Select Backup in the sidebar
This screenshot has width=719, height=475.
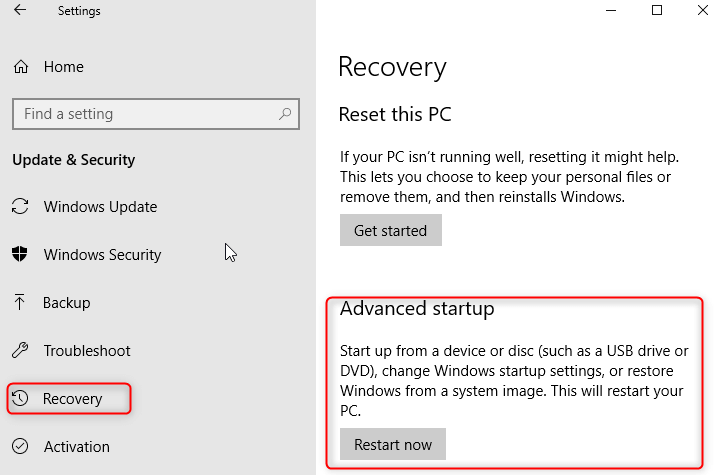point(67,303)
